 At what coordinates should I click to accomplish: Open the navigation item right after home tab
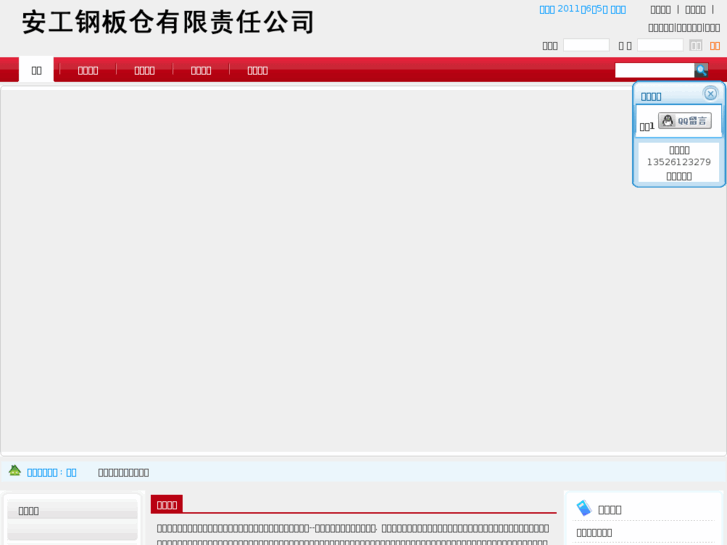pos(88,71)
